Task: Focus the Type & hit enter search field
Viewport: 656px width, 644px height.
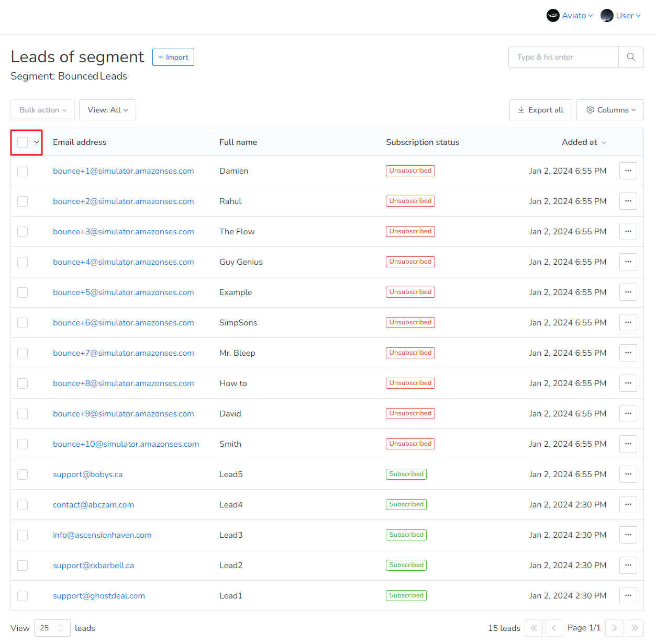Action: tap(563, 57)
